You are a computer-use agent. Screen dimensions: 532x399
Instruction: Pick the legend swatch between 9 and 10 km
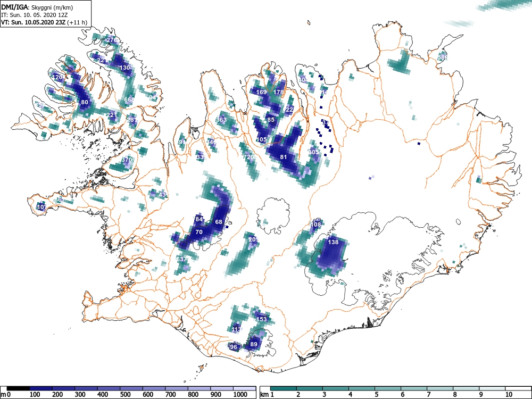coord(492,388)
